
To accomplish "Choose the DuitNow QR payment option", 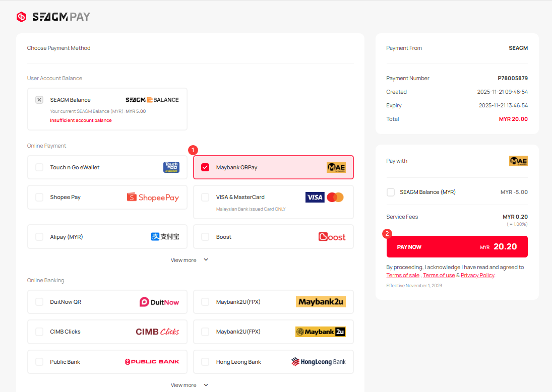I will click(39, 302).
